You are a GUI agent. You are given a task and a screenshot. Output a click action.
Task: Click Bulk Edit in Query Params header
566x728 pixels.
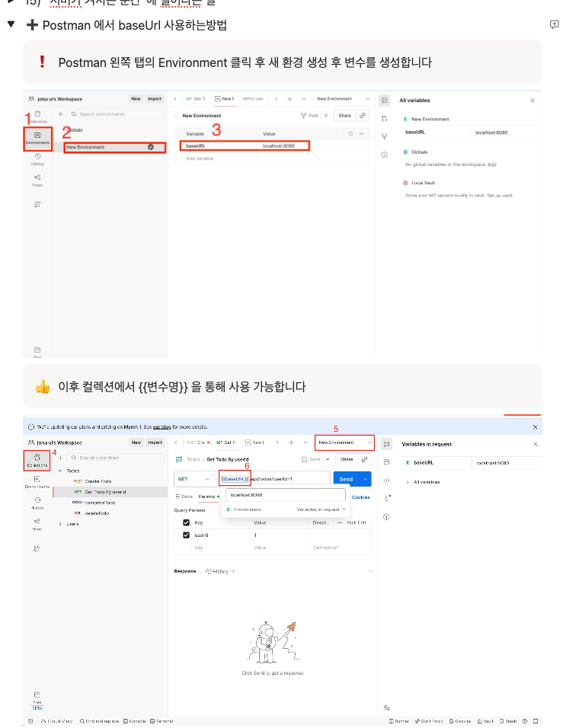[356, 523]
